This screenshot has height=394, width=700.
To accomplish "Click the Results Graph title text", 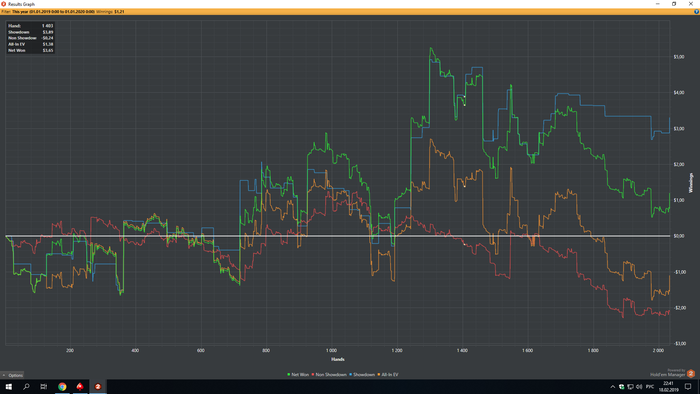I will [x=21, y=4].
